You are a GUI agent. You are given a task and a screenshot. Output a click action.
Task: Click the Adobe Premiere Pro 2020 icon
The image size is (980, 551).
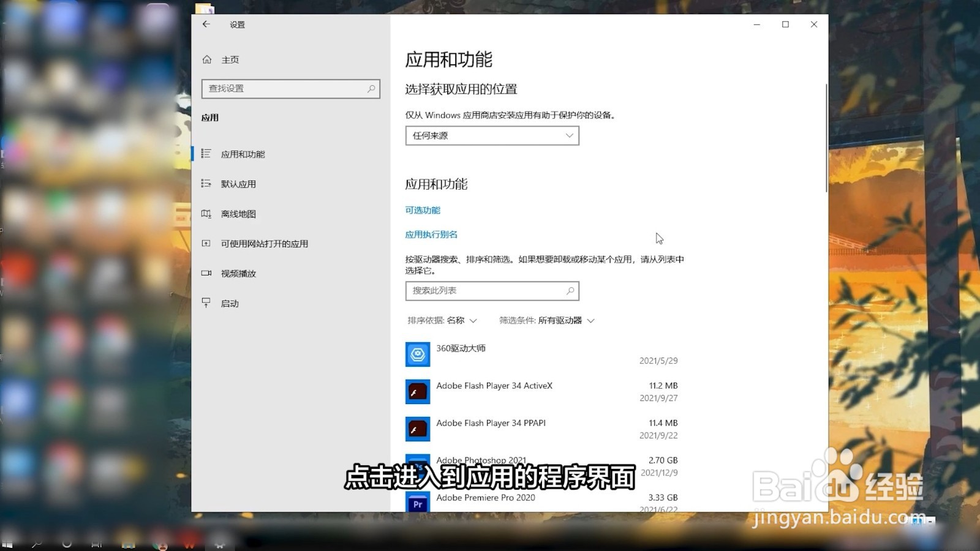point(418,502)
